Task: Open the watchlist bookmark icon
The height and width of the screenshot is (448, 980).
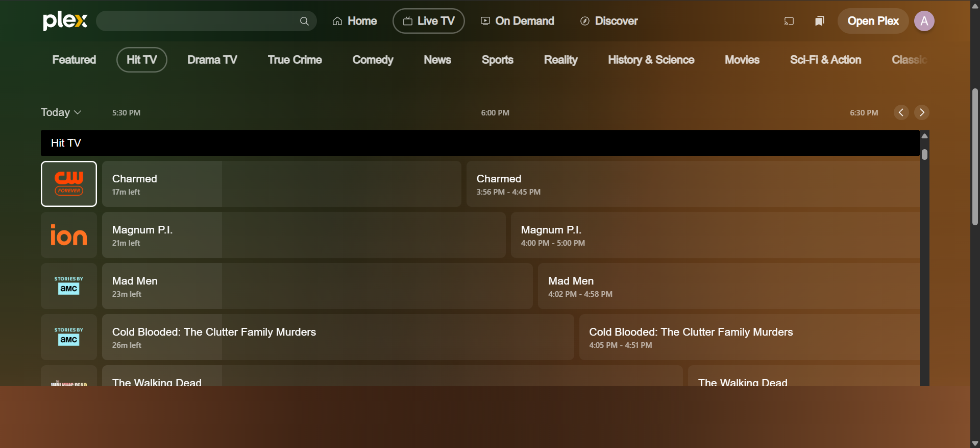Action: click(820, 21)
